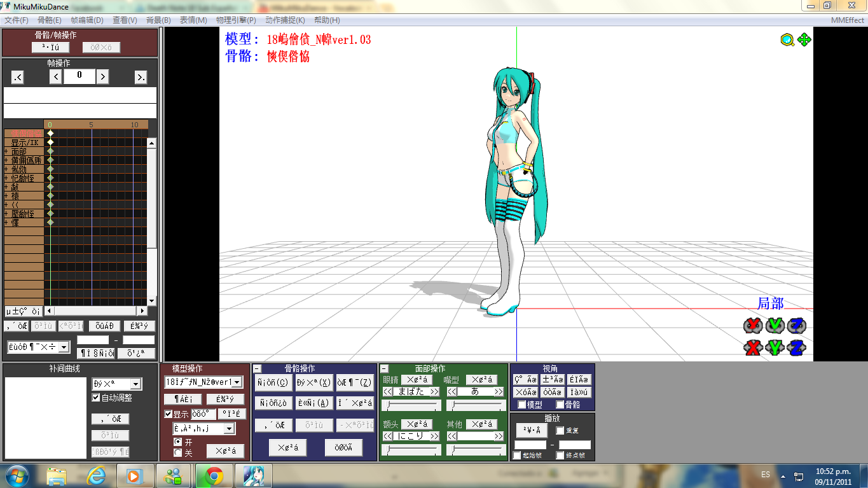Click the play button in 播放 panel

click(532, 430)
